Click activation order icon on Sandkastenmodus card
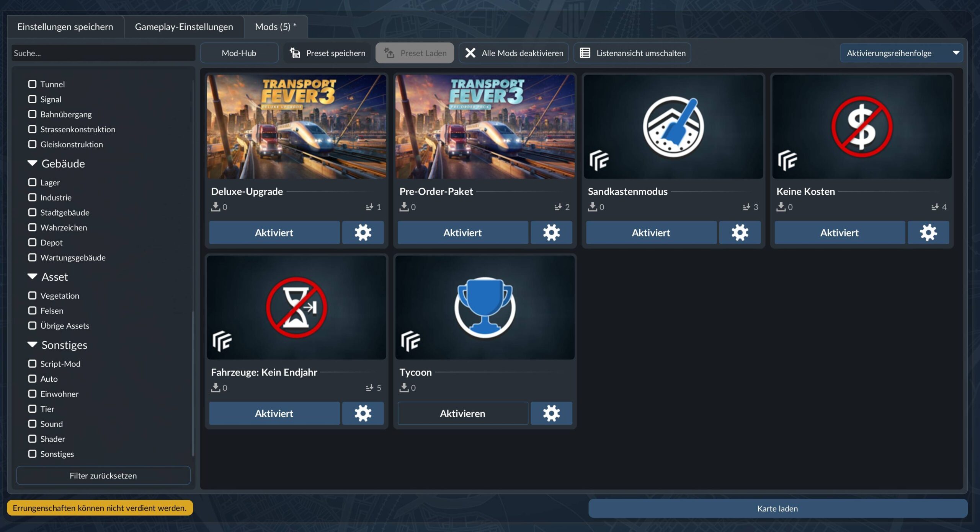 (x=746, y=207)
